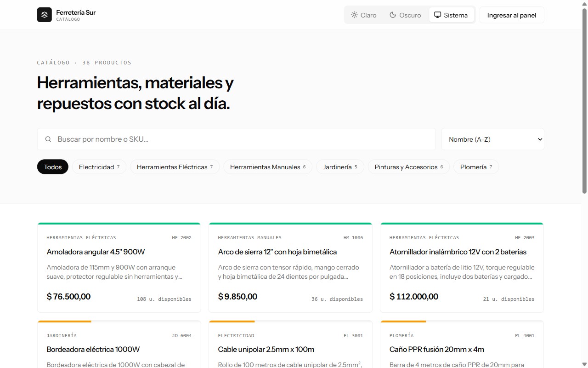Viewport: 588px width, 368px height.
Task: Click SKU text JD-6004
Action: click(x=181, y=335)
